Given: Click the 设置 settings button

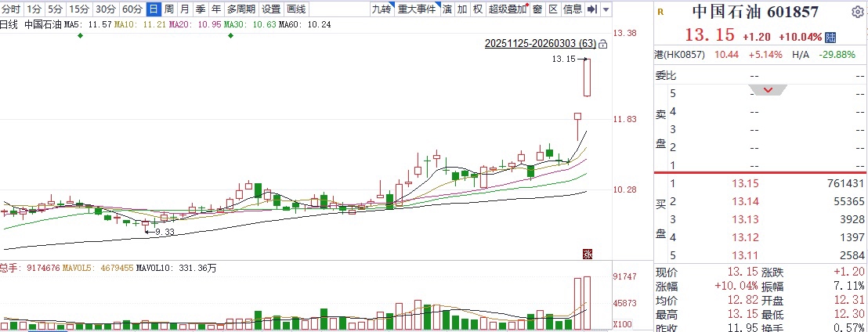Looking at the screenshot, I should tap(271, 9).
